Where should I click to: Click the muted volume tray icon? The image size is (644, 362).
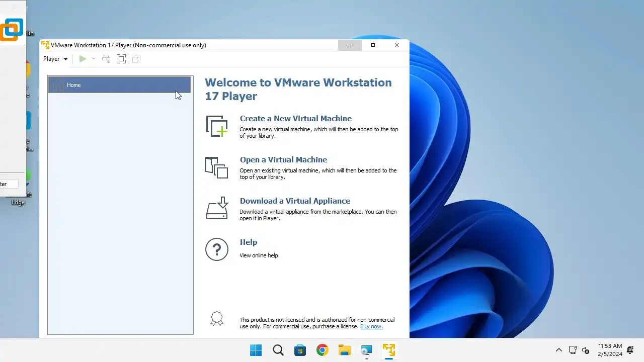point(586,350)
